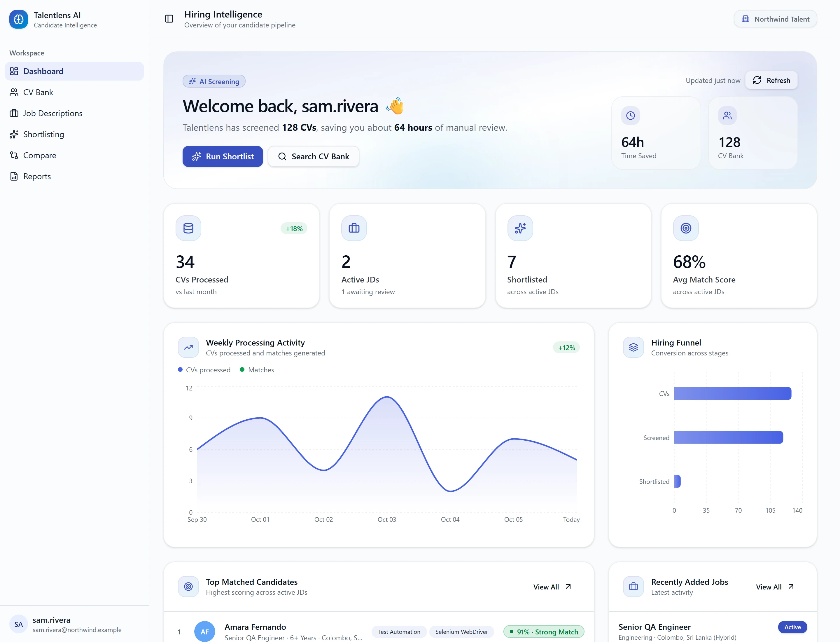840x642 pixels.
Task: Click the Screened bar in Hiring Funnel
Action: [729, 437]
